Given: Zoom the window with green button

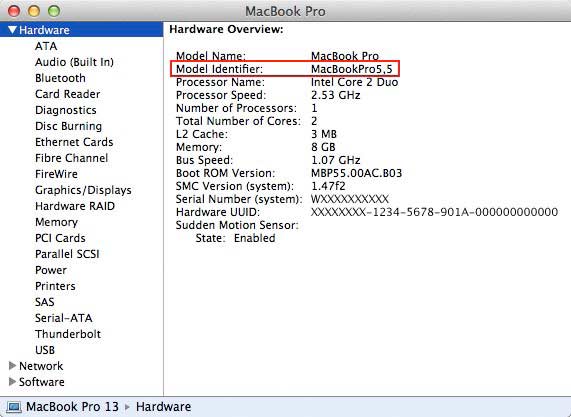Looking at the screenshot, I should (54, 11).
